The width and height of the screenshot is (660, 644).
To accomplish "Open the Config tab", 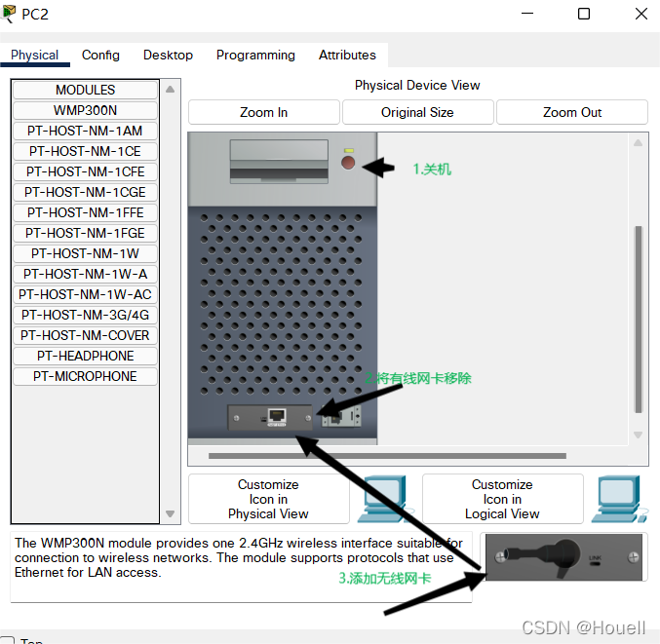I will 100,56.
